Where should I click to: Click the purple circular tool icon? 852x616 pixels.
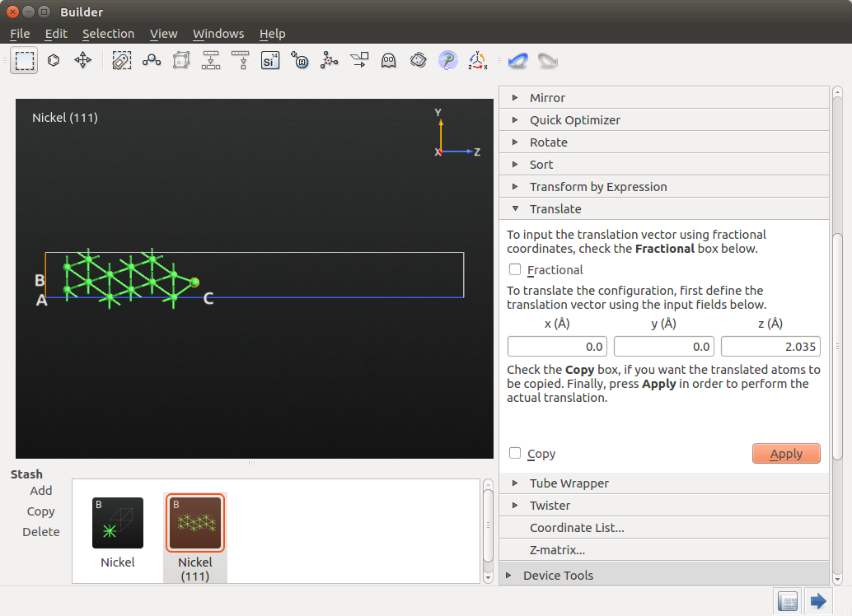pyautogui.click(x=447, y=60)
